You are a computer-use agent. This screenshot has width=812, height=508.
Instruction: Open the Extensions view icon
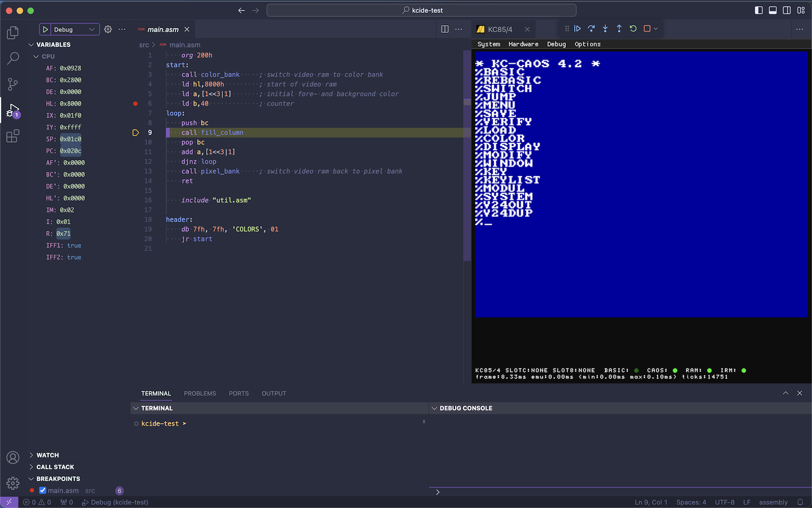point(12,136)
